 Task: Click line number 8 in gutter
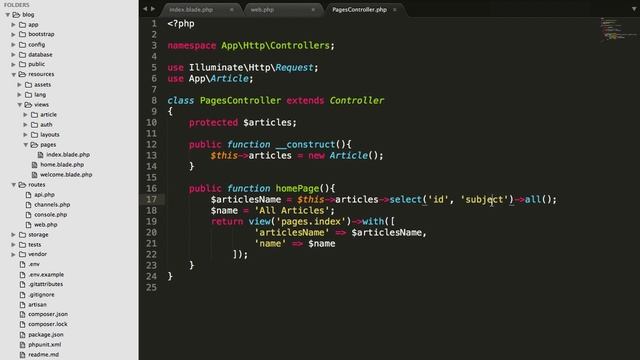pos(154,100)
